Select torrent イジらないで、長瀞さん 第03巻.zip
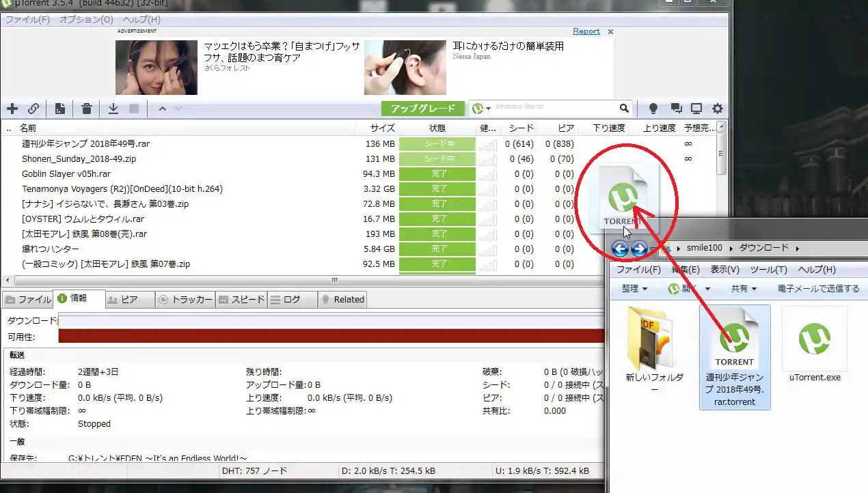Image resolution: width=868 pixels, height=493 pixels. [x=105, y=204]
